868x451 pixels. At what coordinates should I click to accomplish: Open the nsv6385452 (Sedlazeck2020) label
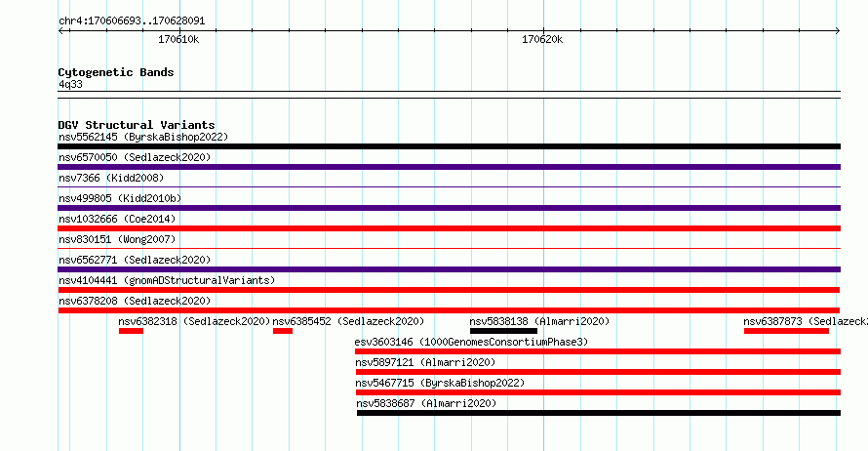[x=348, y=321]
